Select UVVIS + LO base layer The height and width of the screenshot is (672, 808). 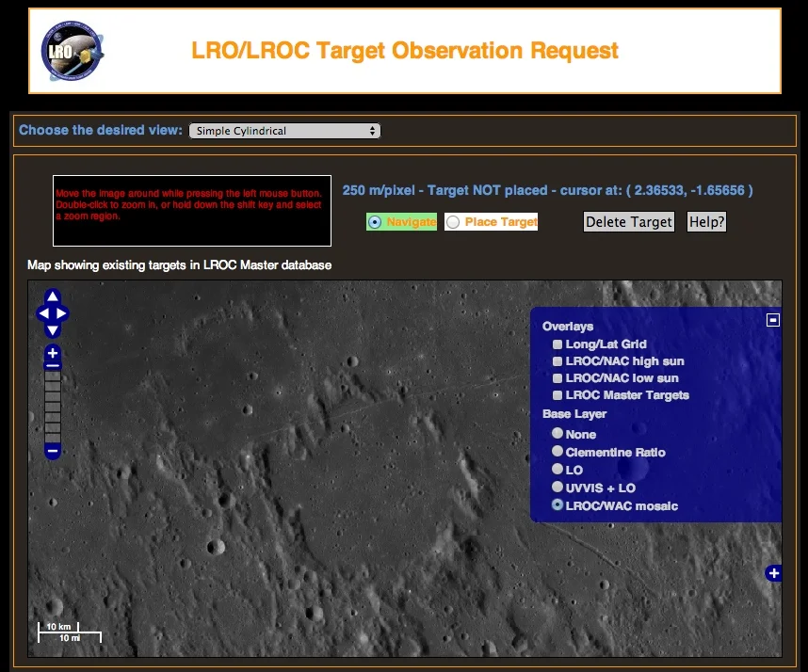(x=558, y=487)
